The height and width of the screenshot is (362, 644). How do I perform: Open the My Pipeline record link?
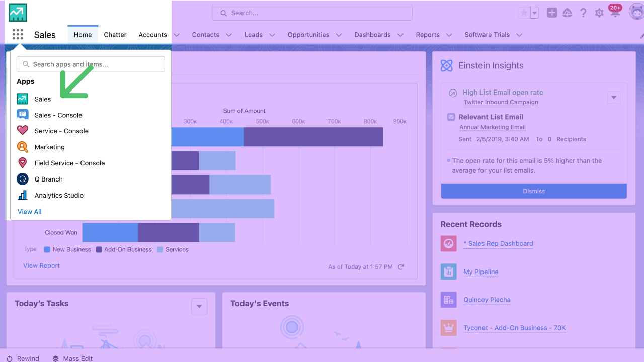[x=481, y=272]
